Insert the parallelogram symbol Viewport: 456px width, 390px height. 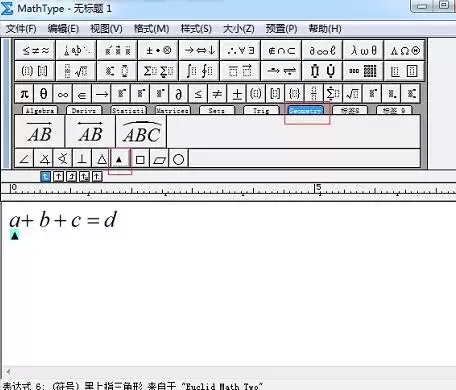160,160
